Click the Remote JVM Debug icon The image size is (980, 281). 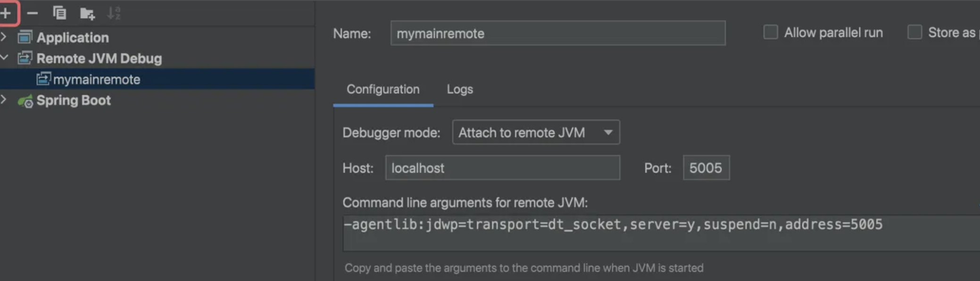25,58
